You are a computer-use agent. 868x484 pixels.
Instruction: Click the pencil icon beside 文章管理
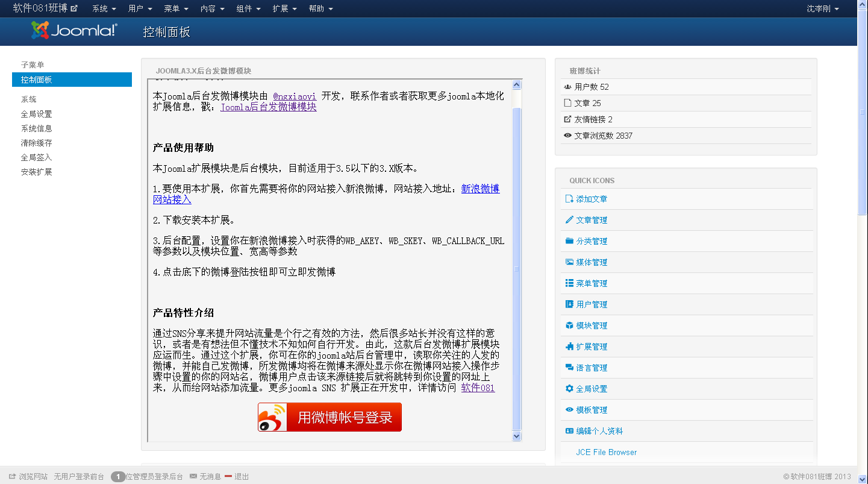[569, 220]
